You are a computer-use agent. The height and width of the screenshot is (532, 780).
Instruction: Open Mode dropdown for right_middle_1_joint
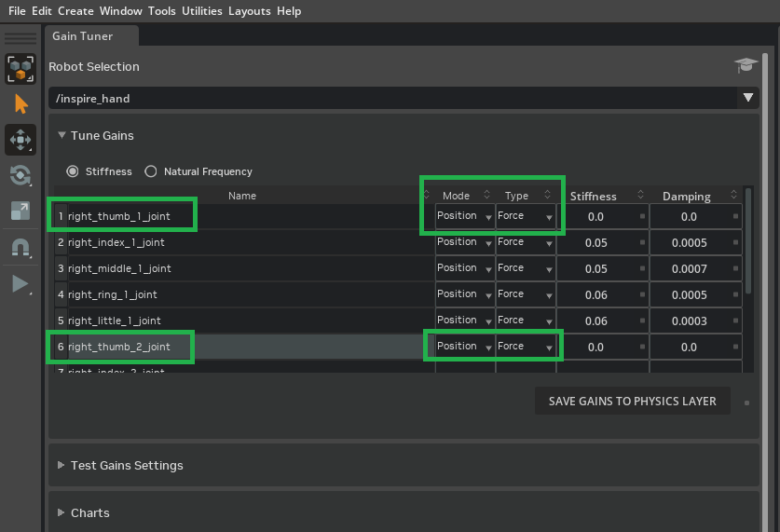465,268
